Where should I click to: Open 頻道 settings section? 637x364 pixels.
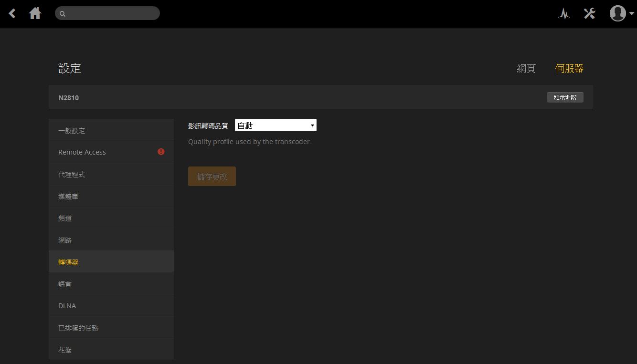111,218
